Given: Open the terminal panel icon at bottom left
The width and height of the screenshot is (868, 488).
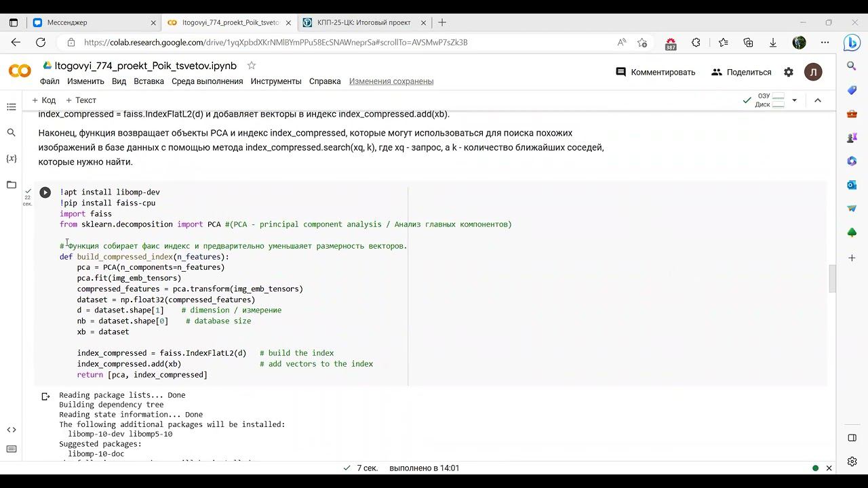Looking at the screenshot, I should pyautogui.click(x=11, y=449).
